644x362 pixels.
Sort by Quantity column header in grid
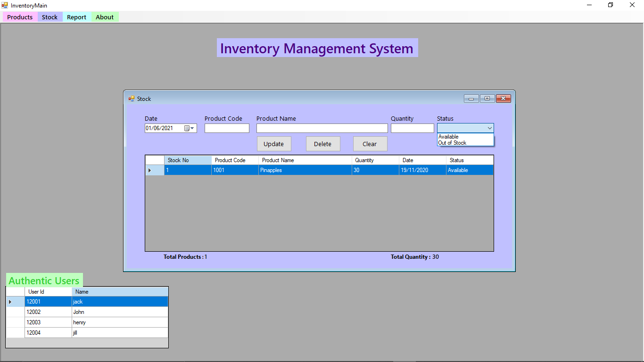tap(375, 160)
